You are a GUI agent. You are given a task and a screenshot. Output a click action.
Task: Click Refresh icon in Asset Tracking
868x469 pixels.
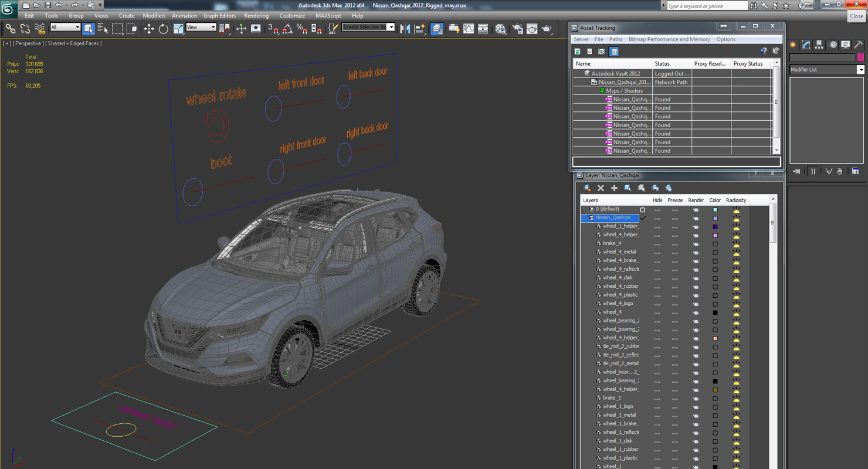click(x=578, y=52)
